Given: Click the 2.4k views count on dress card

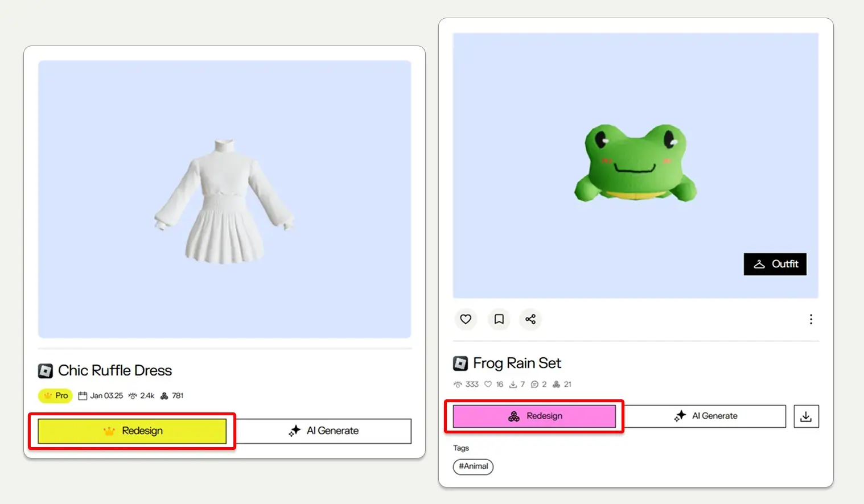Looking at the screenshot, I should [x=142, y=396].
